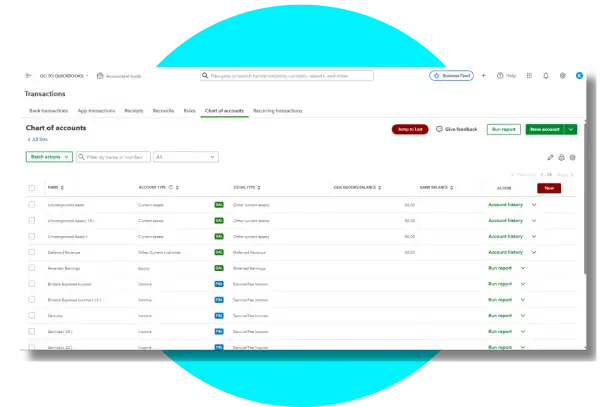Switch to Bank transactions tab

49,111
